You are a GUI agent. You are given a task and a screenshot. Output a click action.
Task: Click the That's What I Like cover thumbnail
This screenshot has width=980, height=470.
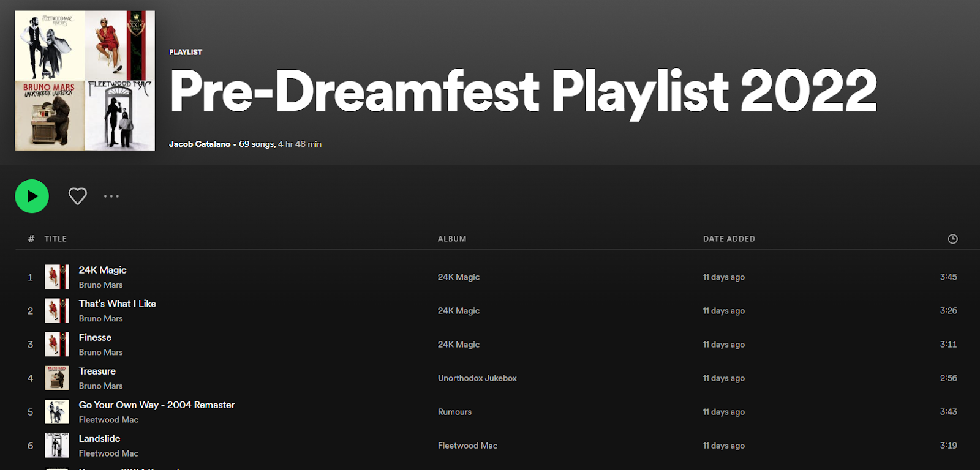click(x=57, y=310)
